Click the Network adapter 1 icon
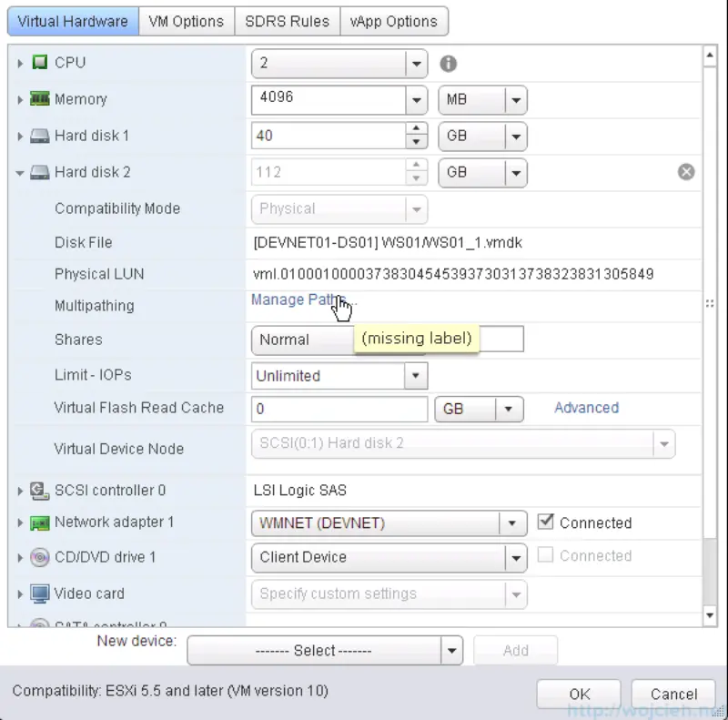The height and width of the screenshot is (720, 728). (x=37, y=522)
